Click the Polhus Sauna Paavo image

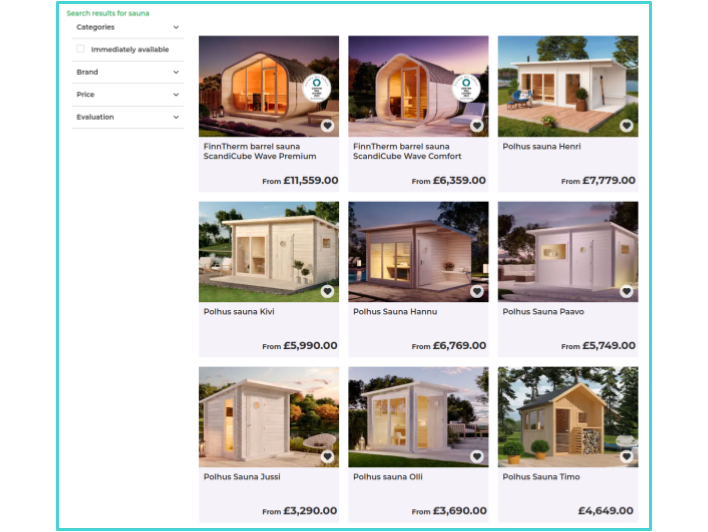click(568, 252)
